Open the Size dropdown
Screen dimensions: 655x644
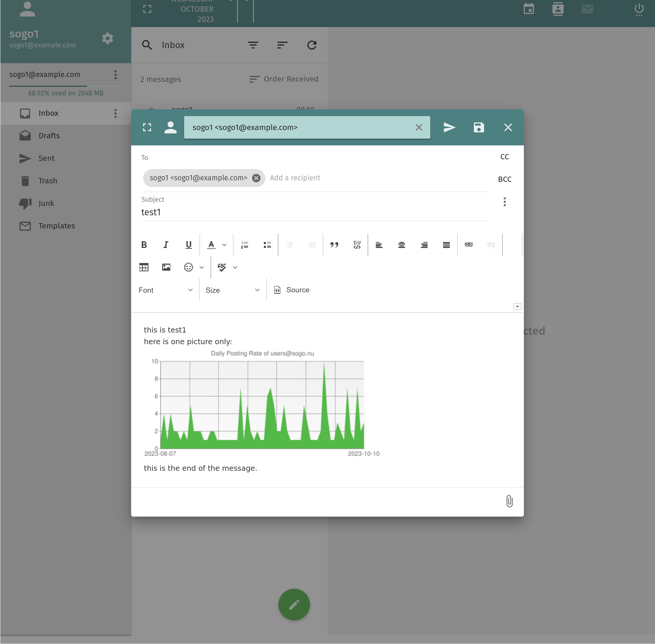[x=232, y=290]
